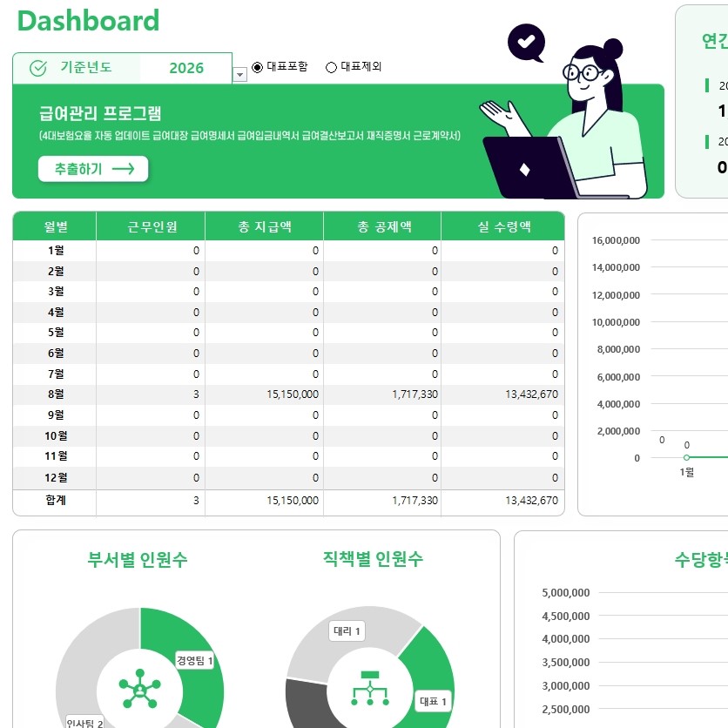Select the 12월 row label

coord(56,477)
